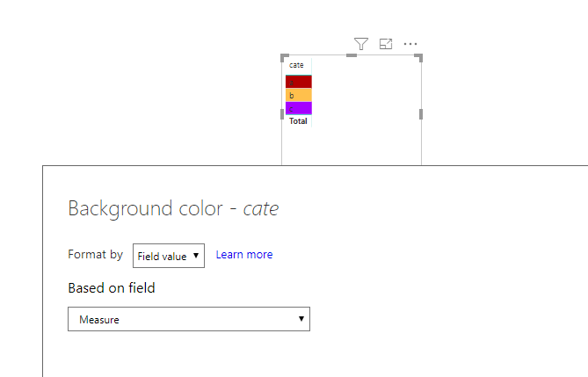Image resolution: width=588 pixels, height=377 pixels.
Task: Click the left edge handle of visual
Action: click(282, 114)
